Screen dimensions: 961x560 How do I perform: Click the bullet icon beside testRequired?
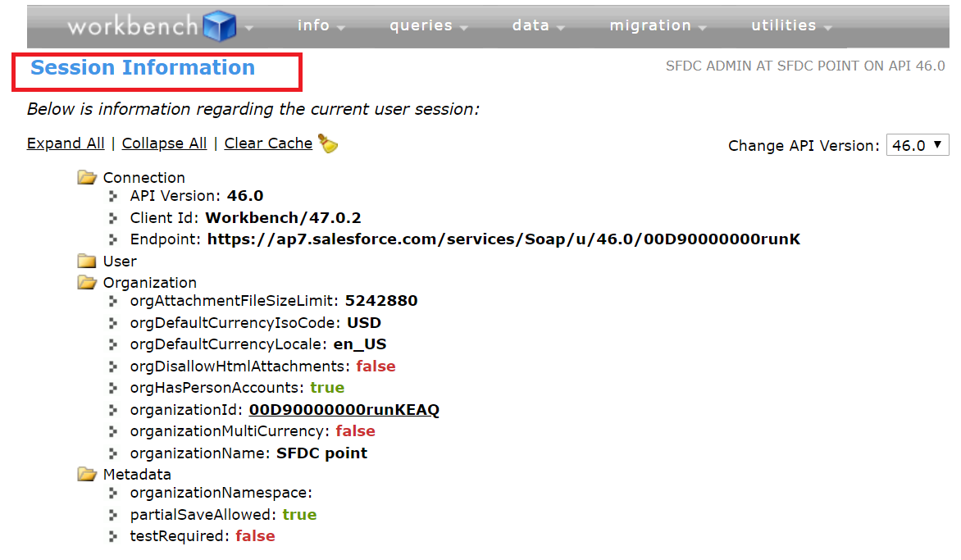click(113, 537)
